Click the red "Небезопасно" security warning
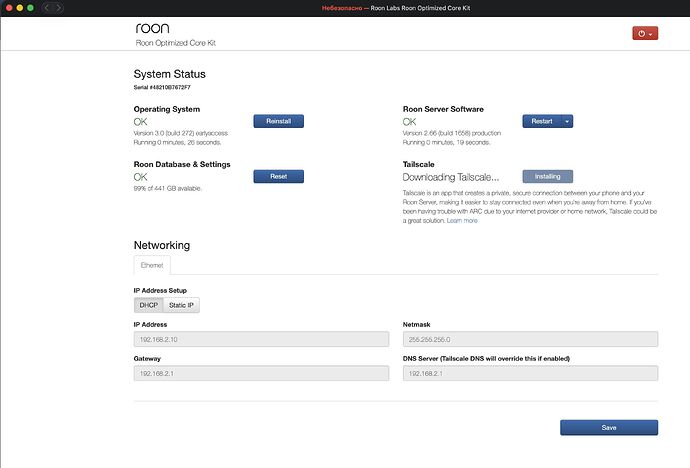Image resolution: width=690 pixels, height=468 pixels. [342, 8]
